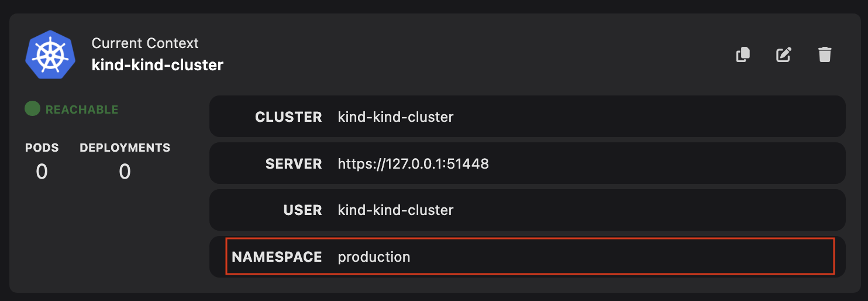Open the server URL https://127.0.0.1:51448
868x301 pixels.
(413, 163)
